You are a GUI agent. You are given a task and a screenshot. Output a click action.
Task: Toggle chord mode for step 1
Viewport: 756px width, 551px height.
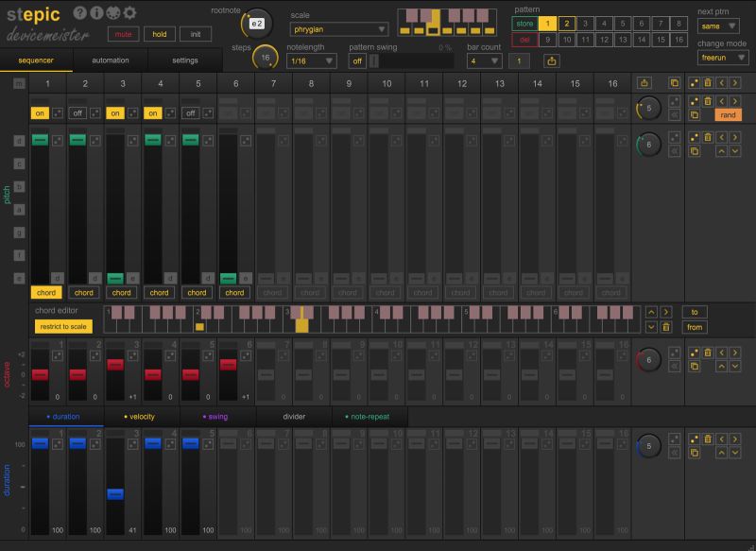tap(46, 293)
